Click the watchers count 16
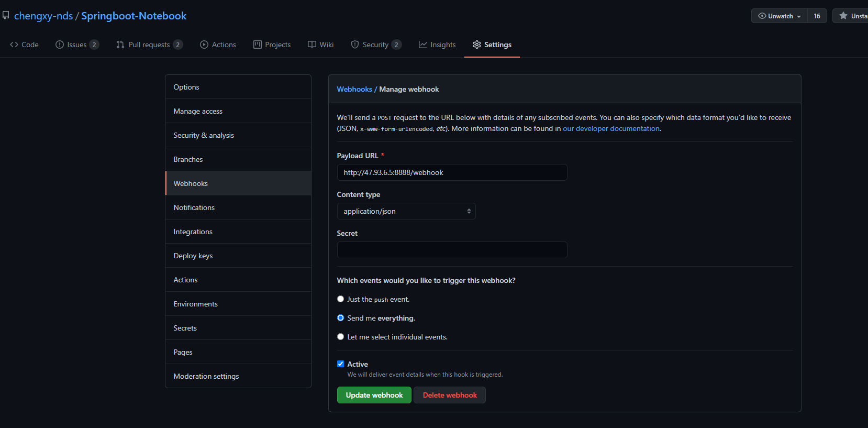868x428 pixels. (x=817, y=16)
